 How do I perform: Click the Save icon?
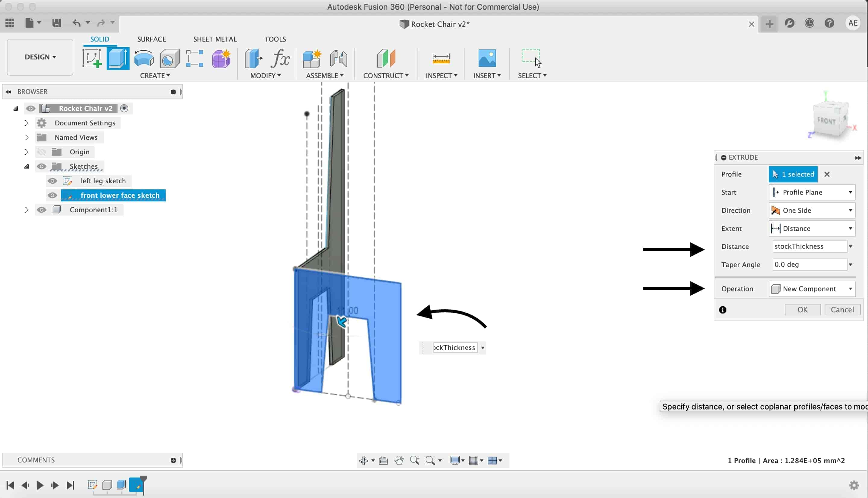(56, 23)
